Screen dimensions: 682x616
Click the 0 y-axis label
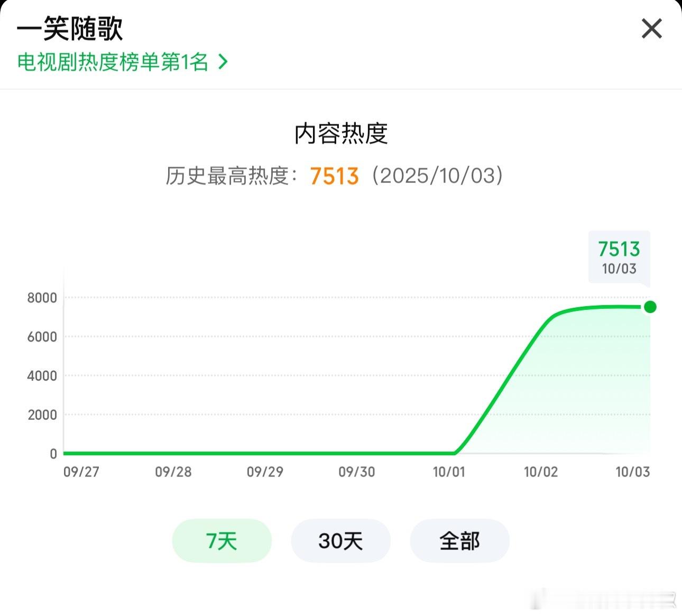tap(53, 454)
